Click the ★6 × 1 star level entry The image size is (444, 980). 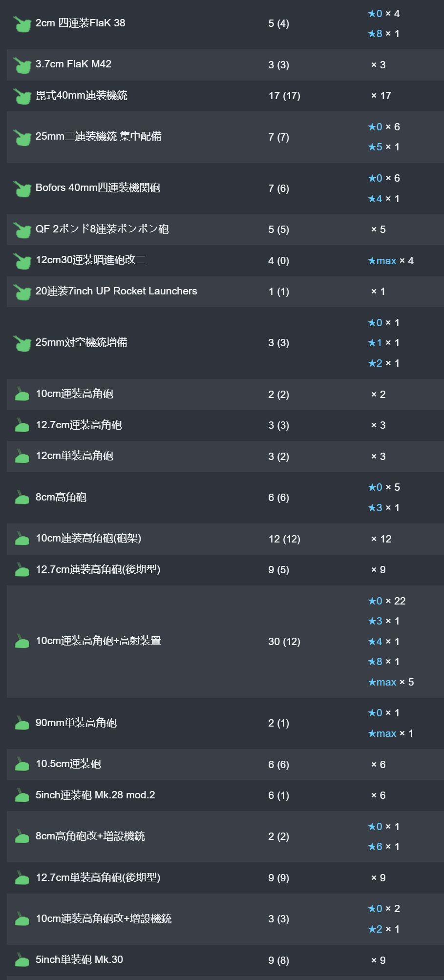pos(383,847)
